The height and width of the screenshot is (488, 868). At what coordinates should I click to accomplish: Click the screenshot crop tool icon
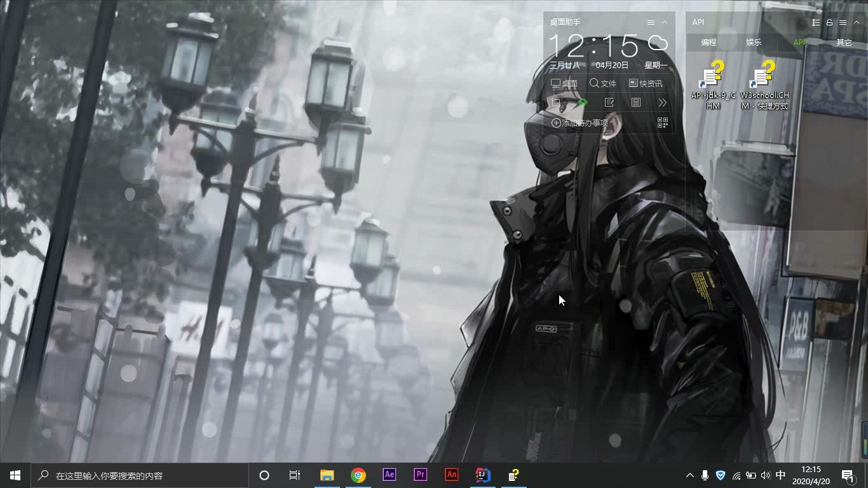point(556,102)
